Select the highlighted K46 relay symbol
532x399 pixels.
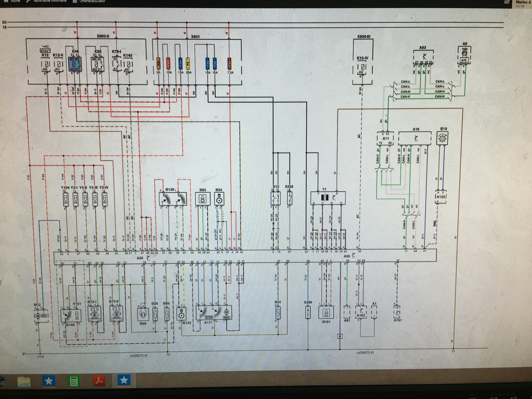tap(75, 64)
